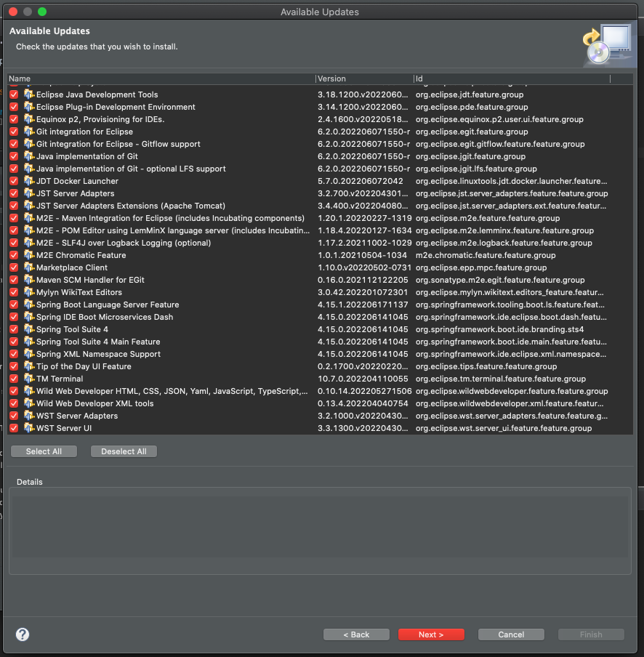Image resolution: width=644 pixels, height=657 pixels.
Task: Select the org.eclipse.tips.feature.group id
Action: 486,366
